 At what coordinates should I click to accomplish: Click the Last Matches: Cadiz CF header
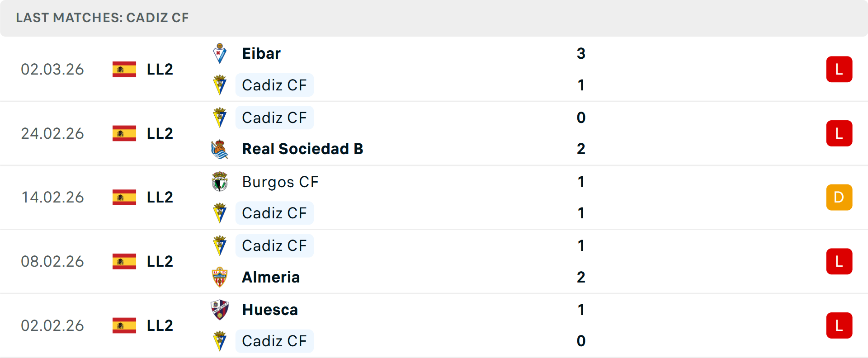[x=102, y=18]
